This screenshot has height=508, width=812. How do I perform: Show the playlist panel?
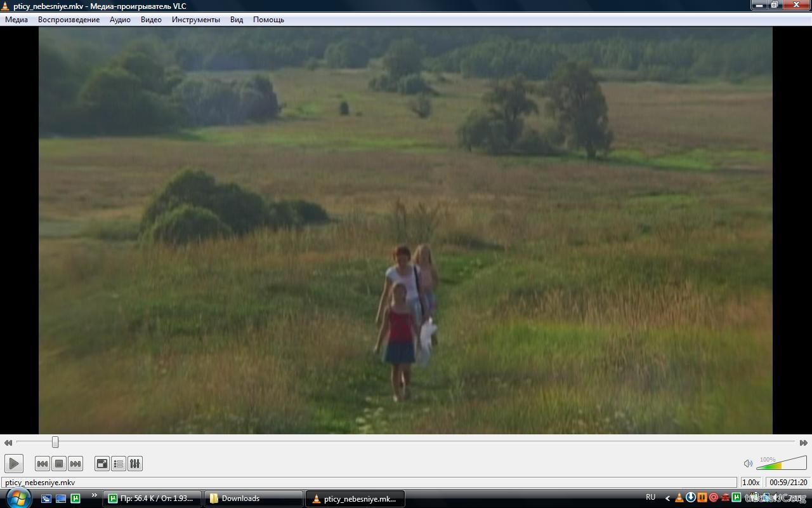(x=119, y=464)
